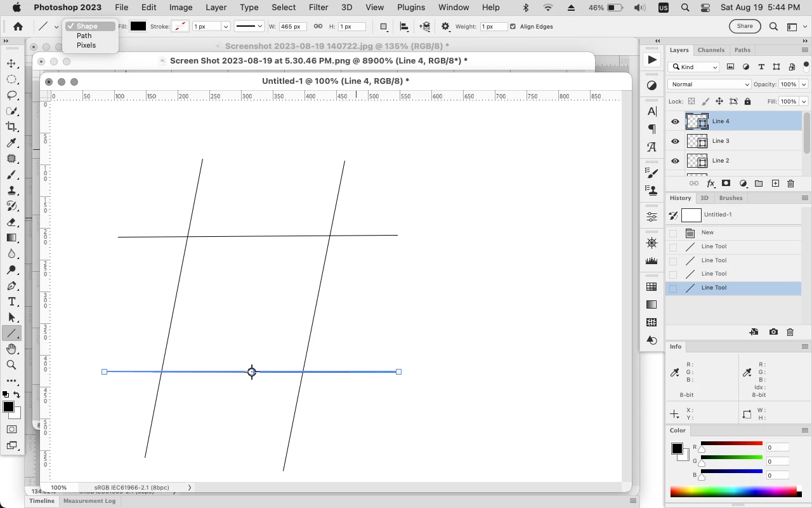Toggle the Align Edges checkbox
This screenshot has height=508, width=812.
[x=513, y=27]
